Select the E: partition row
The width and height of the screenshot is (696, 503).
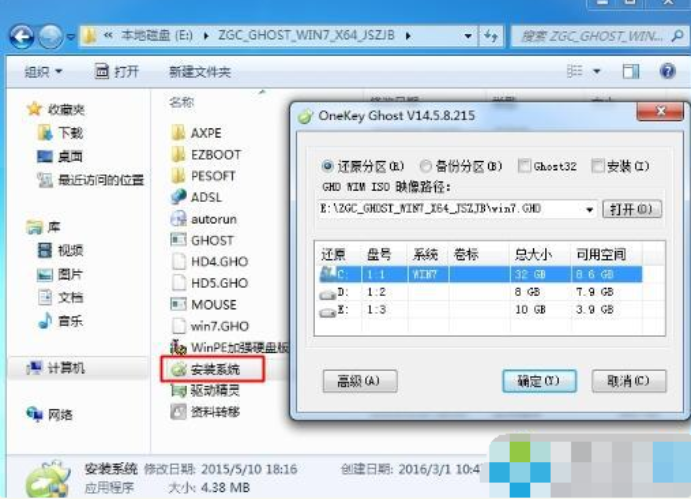coord(480,309)
